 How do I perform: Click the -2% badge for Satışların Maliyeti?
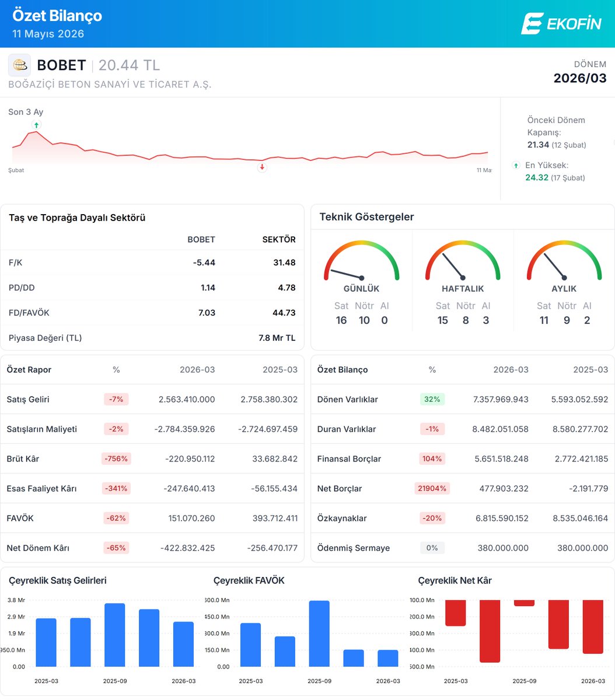pyautogui.click(x=116, y=429)
